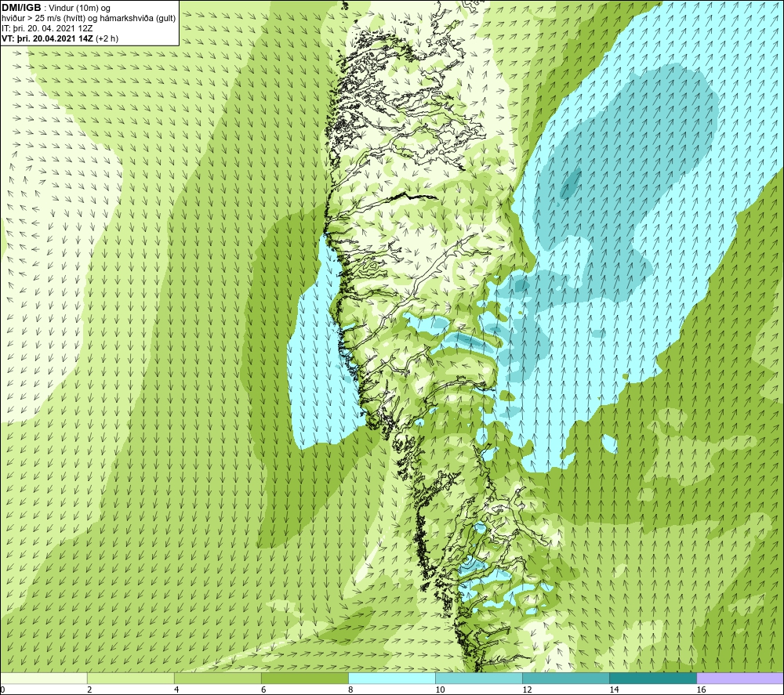Click the legend scale value "8"

[350, 690]
